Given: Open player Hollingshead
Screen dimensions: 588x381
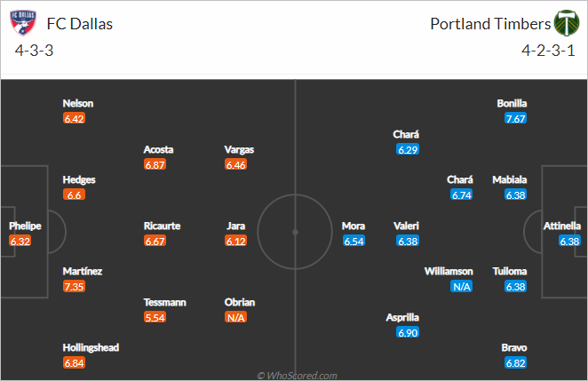Looking at the screenshot, I should (x=91, y=347).
